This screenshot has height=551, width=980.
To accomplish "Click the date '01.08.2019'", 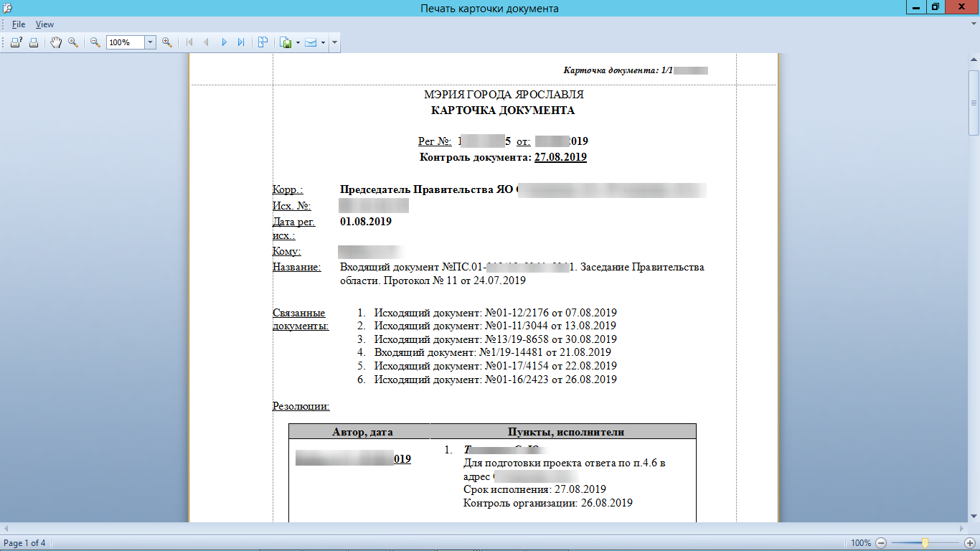I will 366,222.
